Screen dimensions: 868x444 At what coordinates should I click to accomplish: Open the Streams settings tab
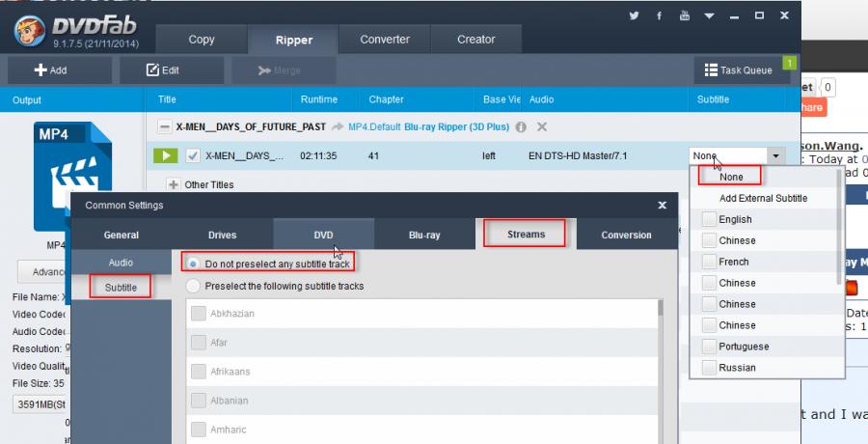tap(526, 235)
